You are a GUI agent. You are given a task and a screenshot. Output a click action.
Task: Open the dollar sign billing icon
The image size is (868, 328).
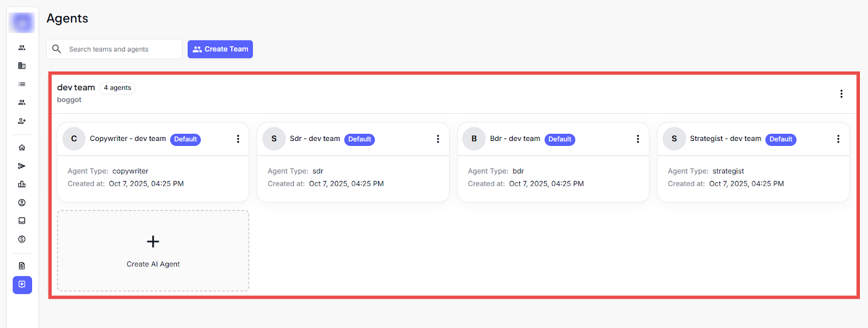pos(22,239)
